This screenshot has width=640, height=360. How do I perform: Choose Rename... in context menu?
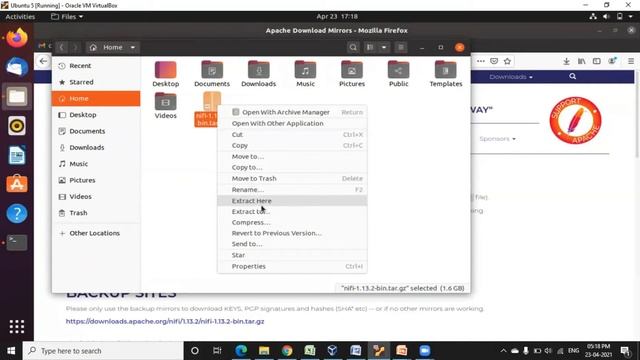point(292,189)
